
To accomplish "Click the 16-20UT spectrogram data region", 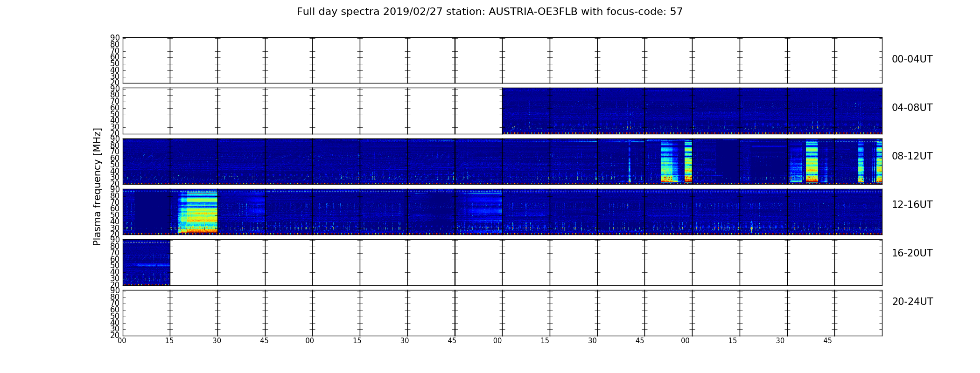I will pyautogui.click(x=147, y=262).
